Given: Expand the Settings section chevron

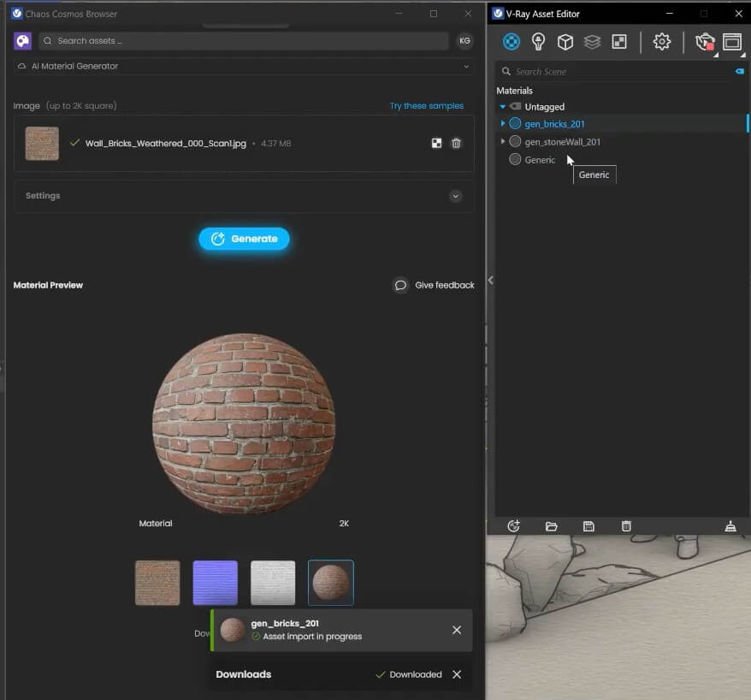Looking at the screenshot, I should pyautogui.click(x=456, y=195).
